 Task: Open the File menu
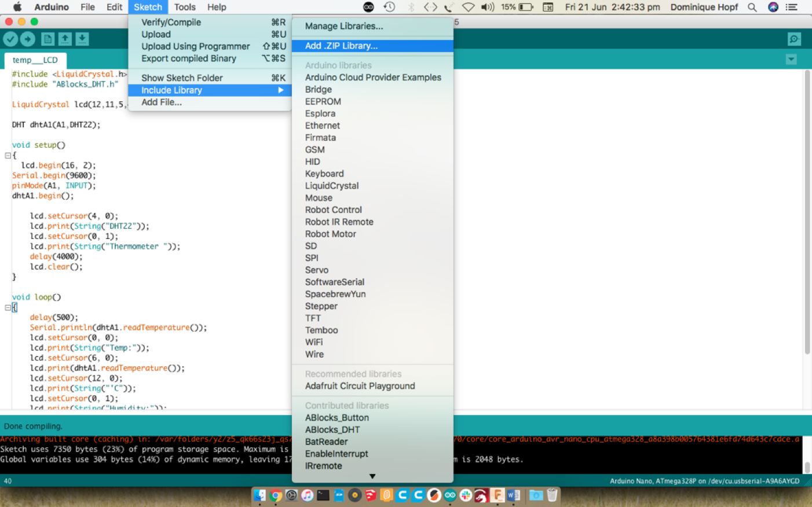(87, 7)
